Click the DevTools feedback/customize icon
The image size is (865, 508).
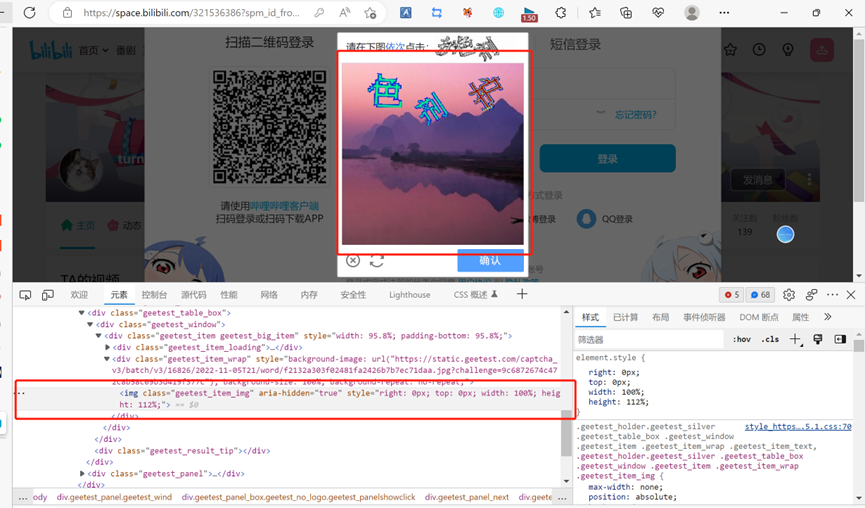click(811, 295)
